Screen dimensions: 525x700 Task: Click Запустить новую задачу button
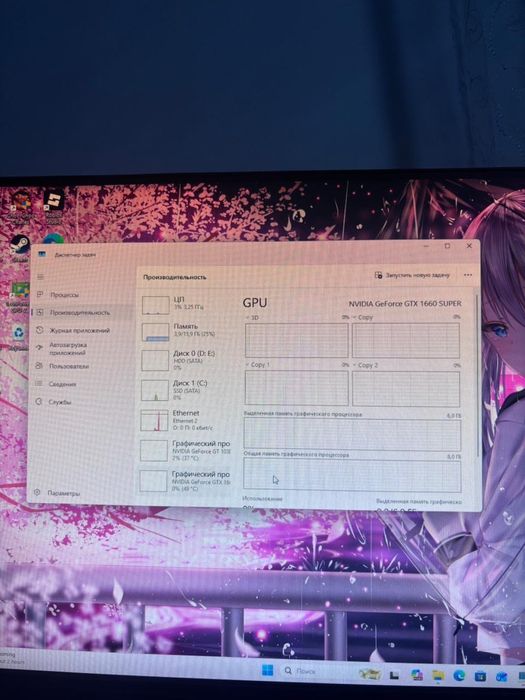412,275
